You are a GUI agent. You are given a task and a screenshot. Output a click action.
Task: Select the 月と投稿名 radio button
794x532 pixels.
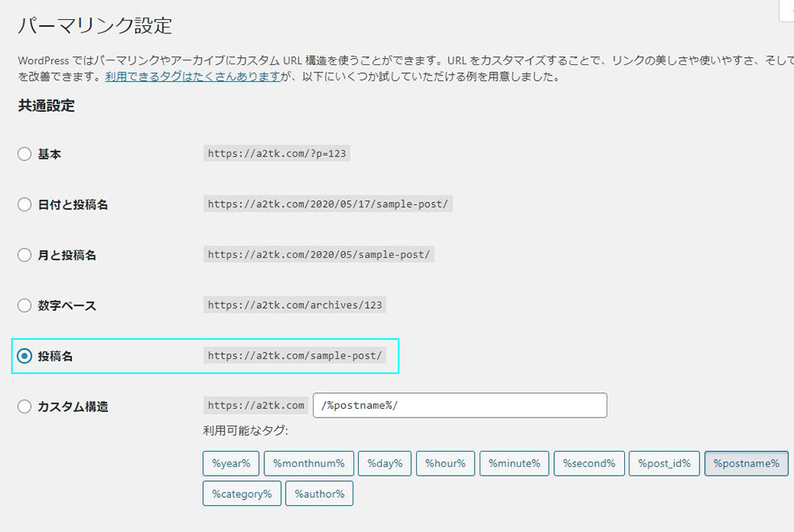click(x=25, y=255)
